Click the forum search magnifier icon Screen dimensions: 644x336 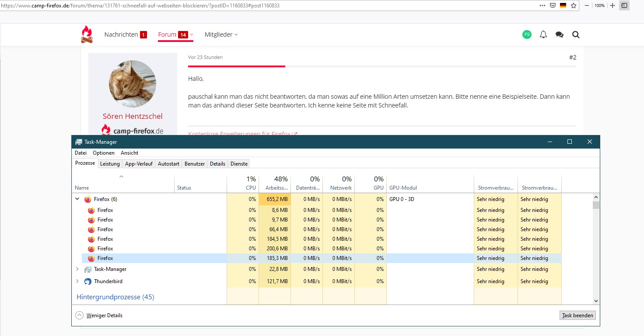coord(576,35)
